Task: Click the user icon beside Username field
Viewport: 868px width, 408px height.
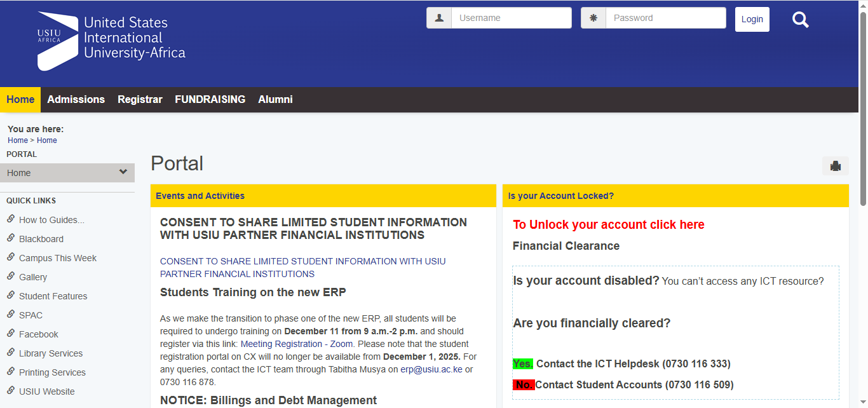Action: 439,18
